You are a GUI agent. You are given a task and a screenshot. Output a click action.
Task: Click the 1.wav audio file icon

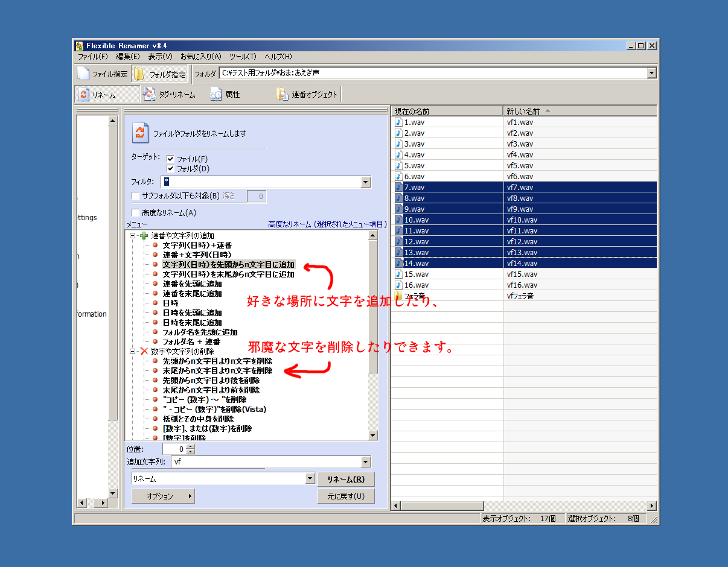point(398,122)
